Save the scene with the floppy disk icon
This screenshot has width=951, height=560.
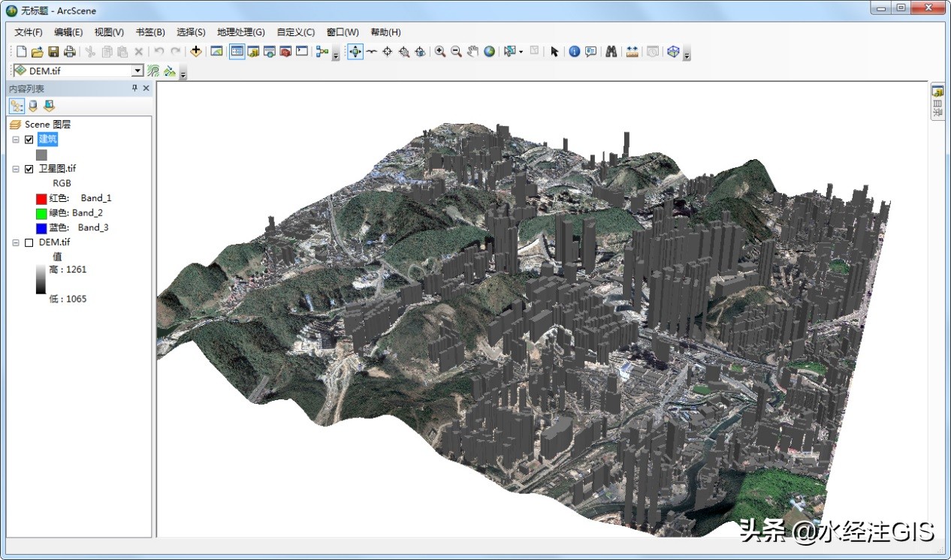coord(53,52)
